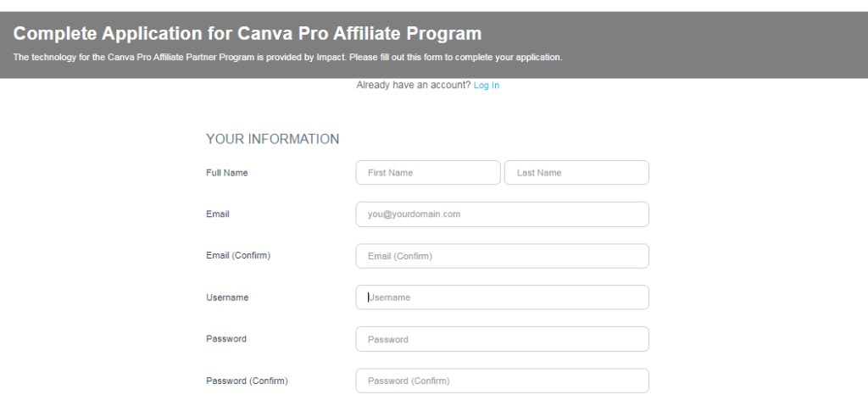Focus the Username input box
The height and width of the screenshot is (417, 868).
502,297
